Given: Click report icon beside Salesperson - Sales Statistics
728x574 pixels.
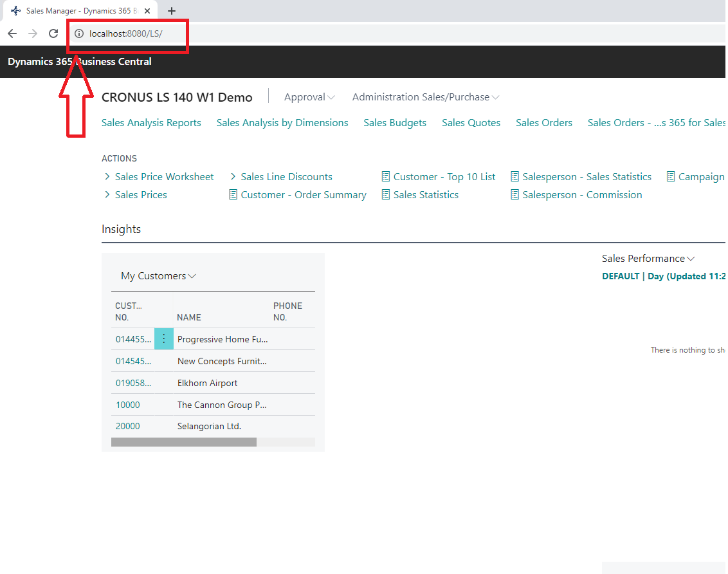Looking at the screenshot, I should (515, 176).
